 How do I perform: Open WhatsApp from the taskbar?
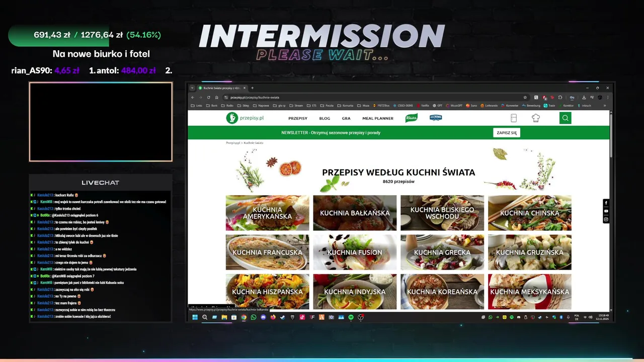254,317
